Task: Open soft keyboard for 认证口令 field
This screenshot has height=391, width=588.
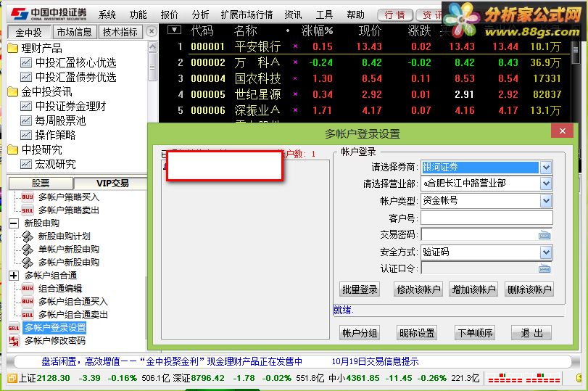Action: [x=544, y=268]
